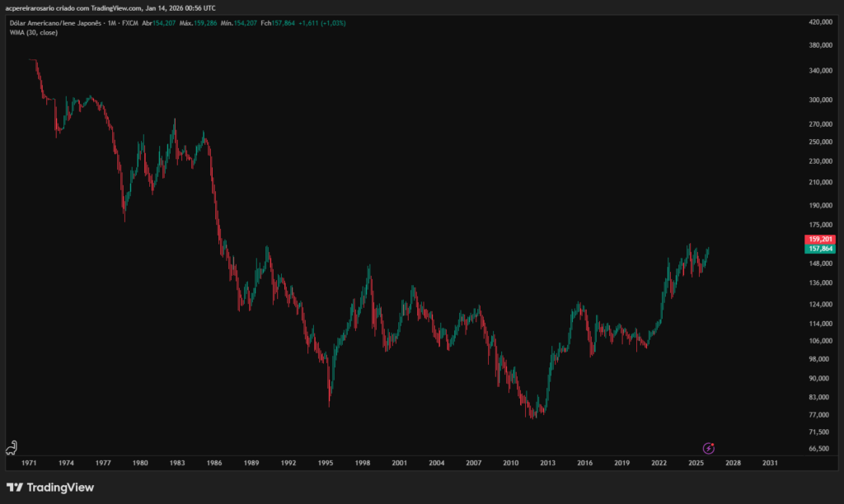
Task: Select the FXCM exchange label in the legend
Action: point(129,23)
